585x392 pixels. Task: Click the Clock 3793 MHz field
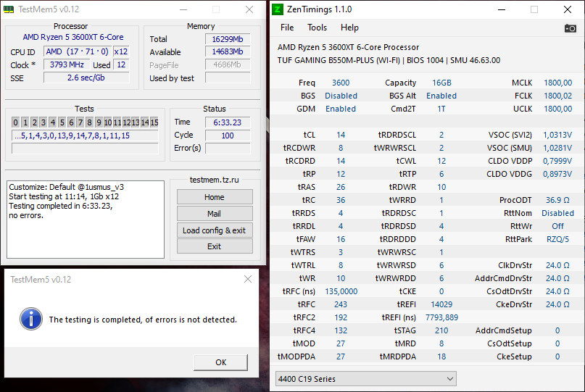[67, 64]
